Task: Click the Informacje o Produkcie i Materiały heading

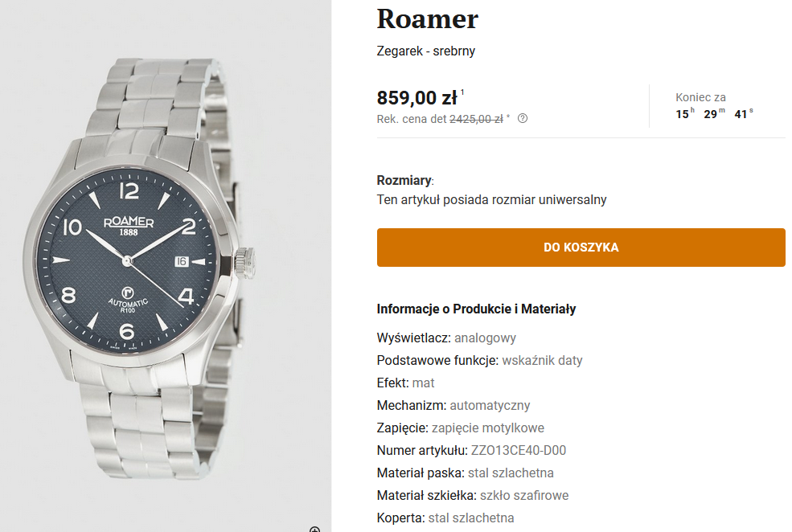Action: (476, 309)
